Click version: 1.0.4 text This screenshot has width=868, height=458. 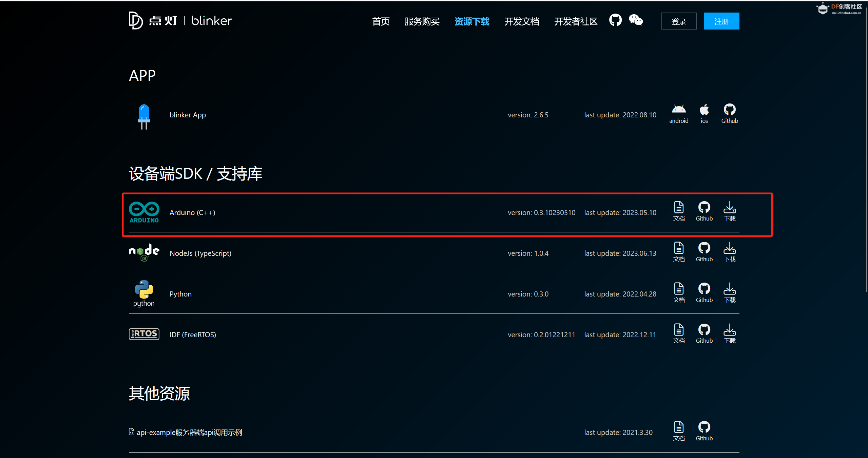[528, 253]
